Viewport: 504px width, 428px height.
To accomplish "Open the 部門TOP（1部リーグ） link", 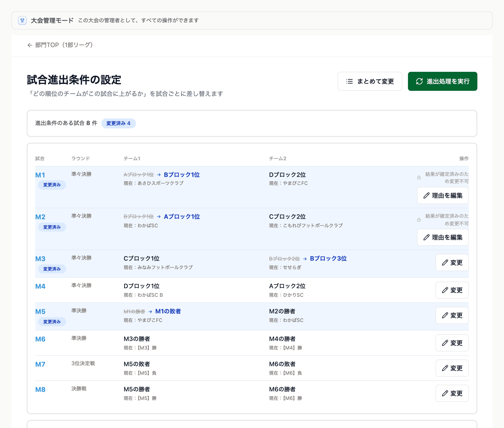I will [60, 45].
